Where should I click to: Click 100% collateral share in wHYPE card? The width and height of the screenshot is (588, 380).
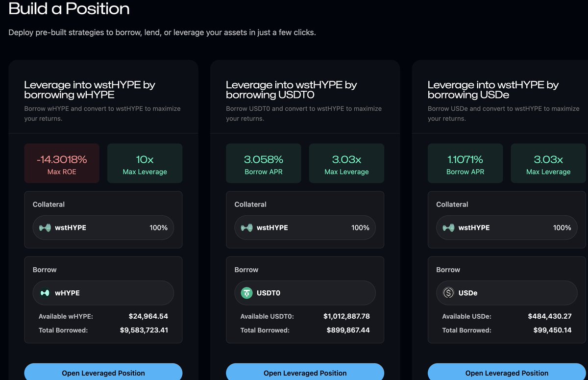pyautogui.click(x=159, y=228)
